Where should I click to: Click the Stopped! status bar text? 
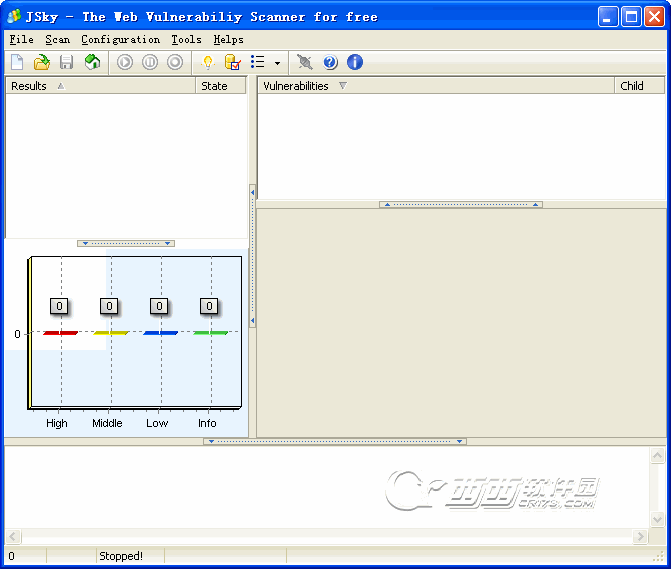[x=121, y=556]
